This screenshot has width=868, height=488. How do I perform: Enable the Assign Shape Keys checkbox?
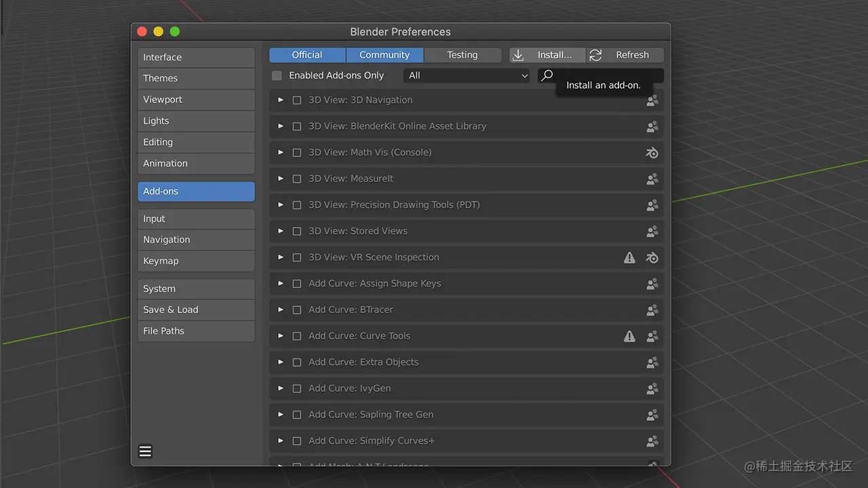click(297, 284)
